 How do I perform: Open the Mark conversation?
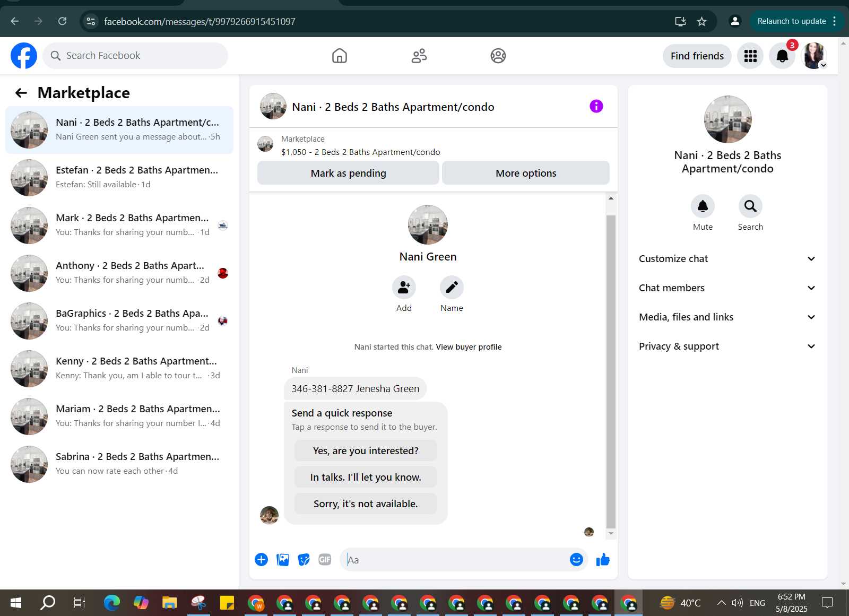[x=119, y=225]
